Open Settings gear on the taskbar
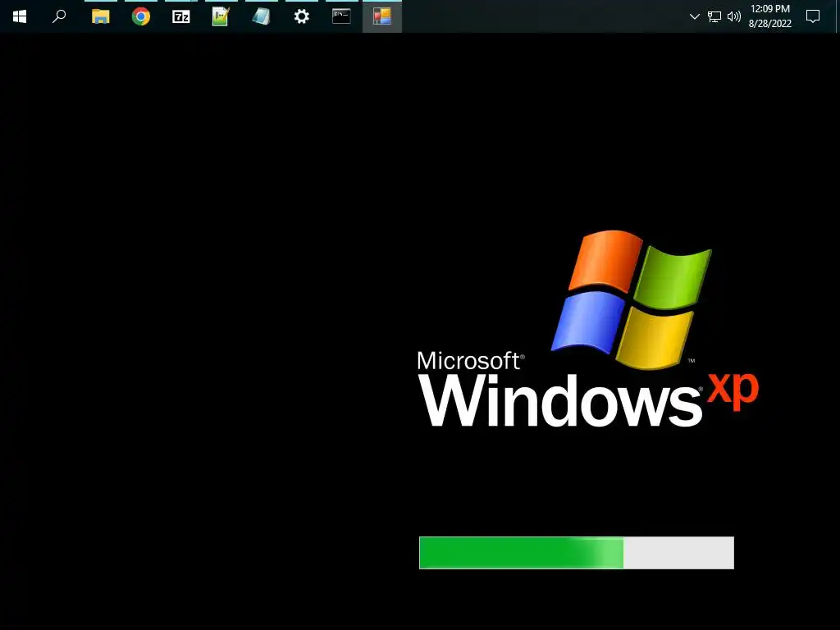 [302, 16]
